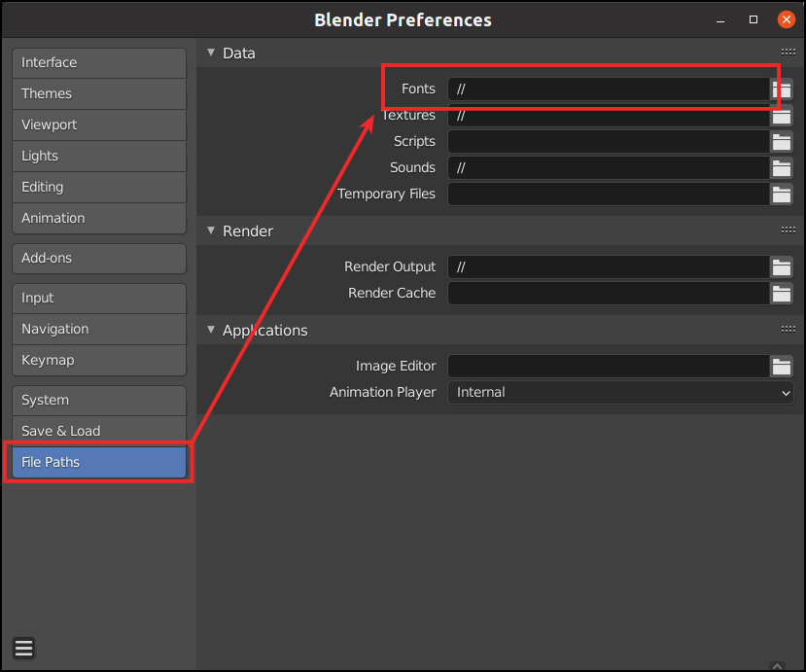Switch to the Animation tab
Screen dimensions: 806x672
coord(99,218)
